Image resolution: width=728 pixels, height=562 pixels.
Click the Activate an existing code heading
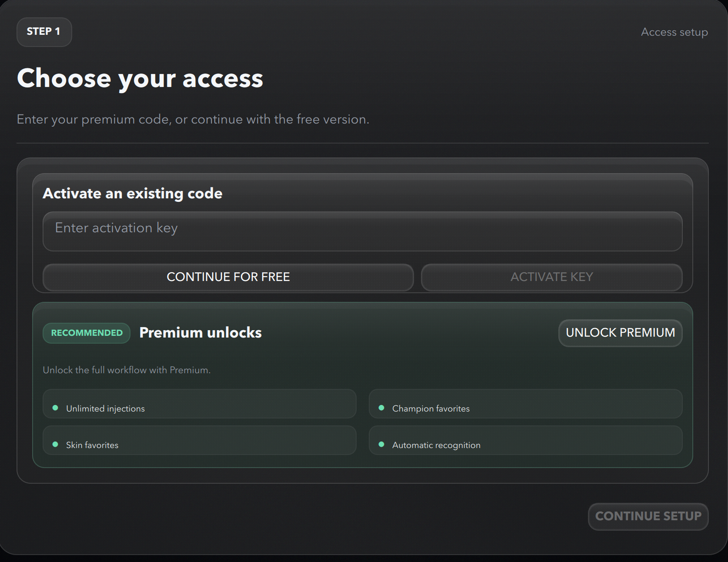[x=132, y=193]
